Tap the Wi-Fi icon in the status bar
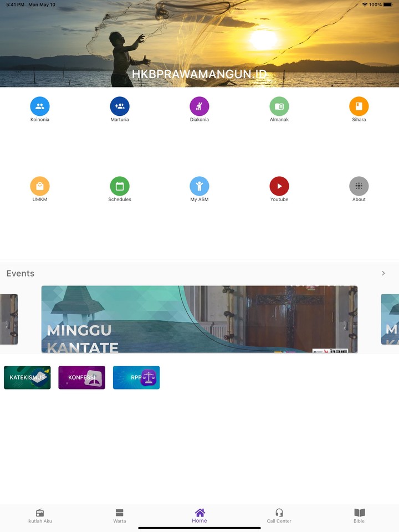Image resolution: width=399 pixels, height=532 pixels. pos(365,5)
